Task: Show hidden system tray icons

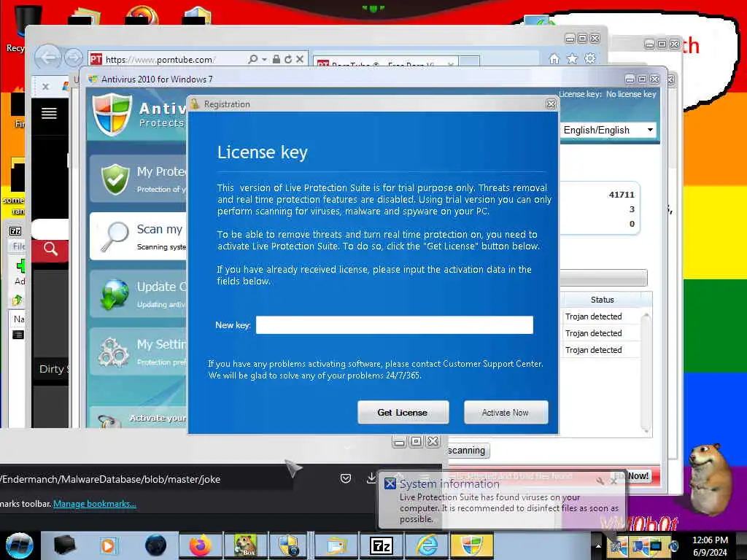Action: pyautogui.click(x=597, y=545)
